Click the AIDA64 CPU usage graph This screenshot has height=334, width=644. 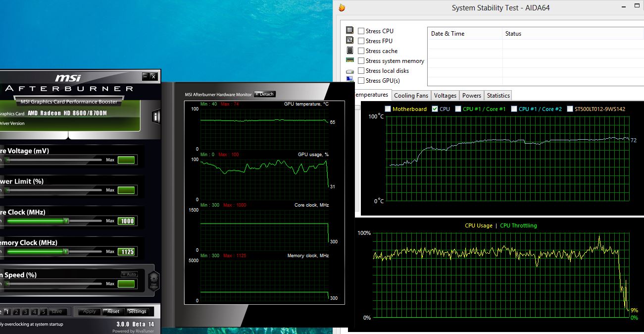(x=500, y=275)
